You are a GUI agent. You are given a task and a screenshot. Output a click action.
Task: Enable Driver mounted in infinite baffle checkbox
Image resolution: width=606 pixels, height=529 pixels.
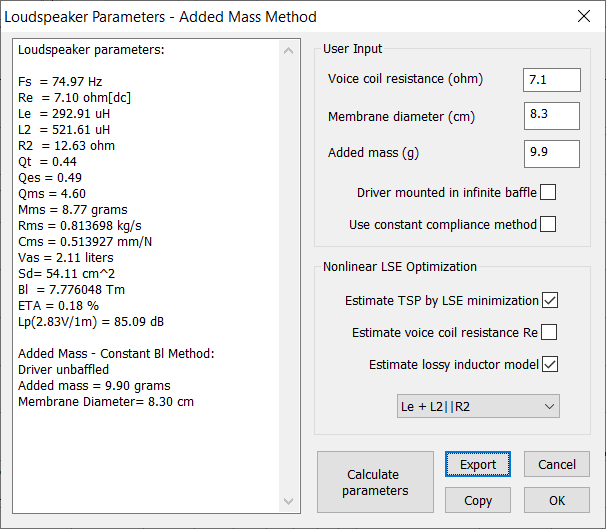pyautogui.click(x=548, y=192)
